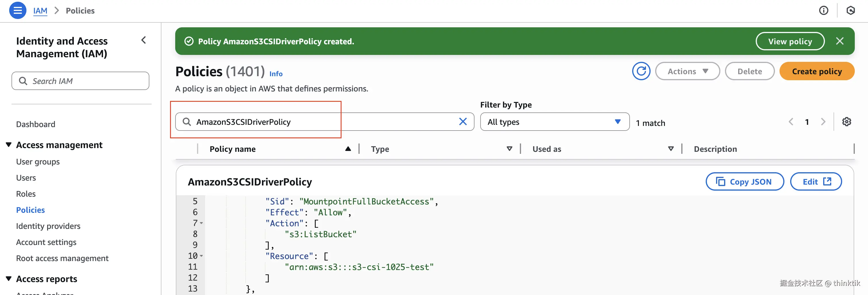Go to next page of policies

click(x=823, y=122)
